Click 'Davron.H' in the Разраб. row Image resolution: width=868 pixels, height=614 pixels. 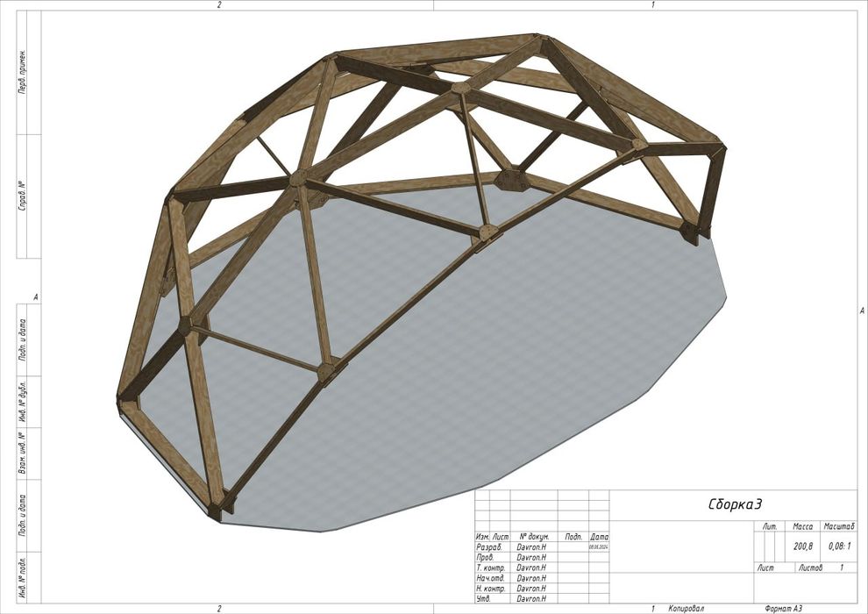[530, 547]
